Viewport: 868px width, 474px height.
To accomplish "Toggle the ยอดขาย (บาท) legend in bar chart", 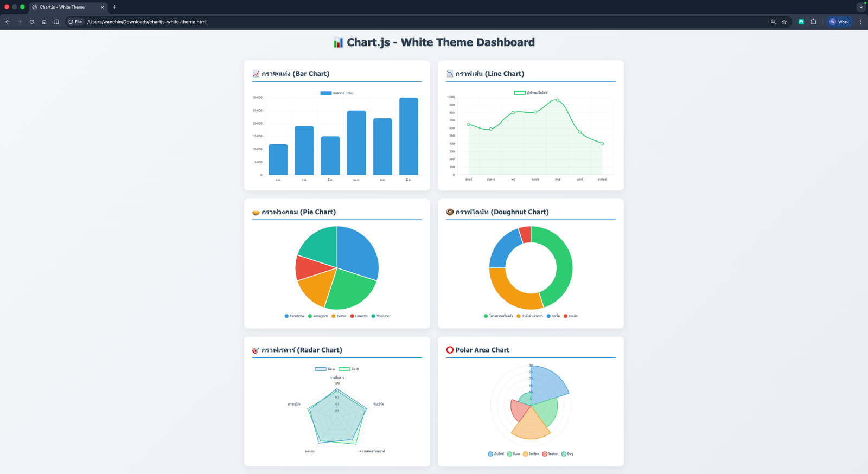I will [x=337, y=93].
